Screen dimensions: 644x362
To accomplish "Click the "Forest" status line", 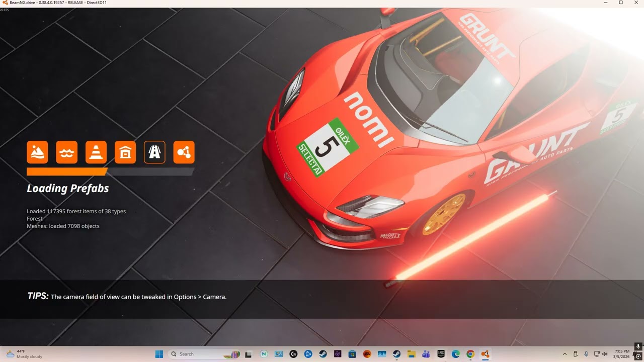I will [35, 219].
